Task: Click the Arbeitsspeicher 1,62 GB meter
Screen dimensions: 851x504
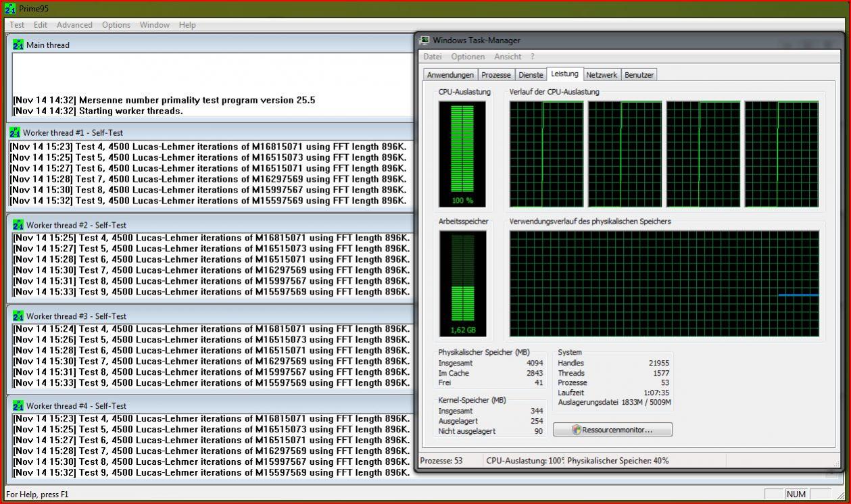Action: pos(462,284)
